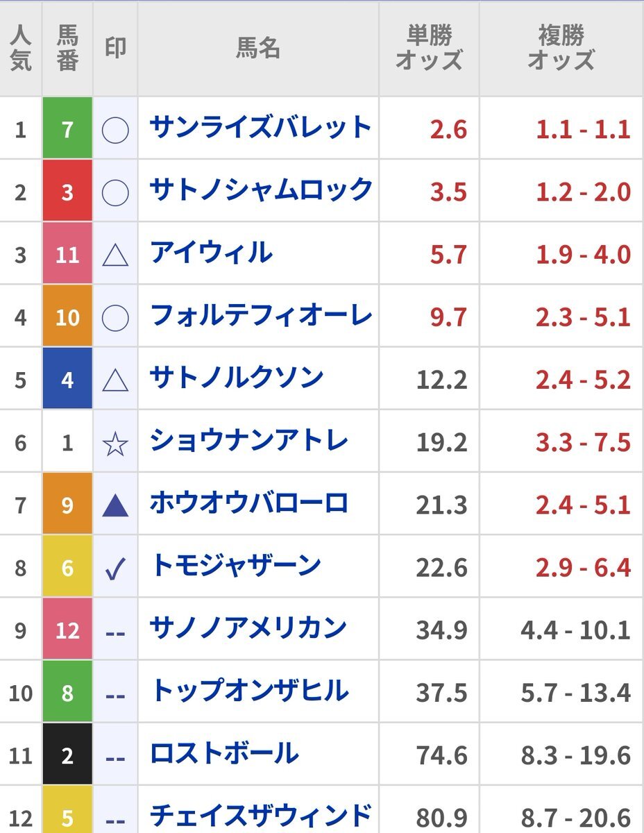Open horse page チェイスザウィンド
Screen dimensions: 644x833
tap(261, 816)
